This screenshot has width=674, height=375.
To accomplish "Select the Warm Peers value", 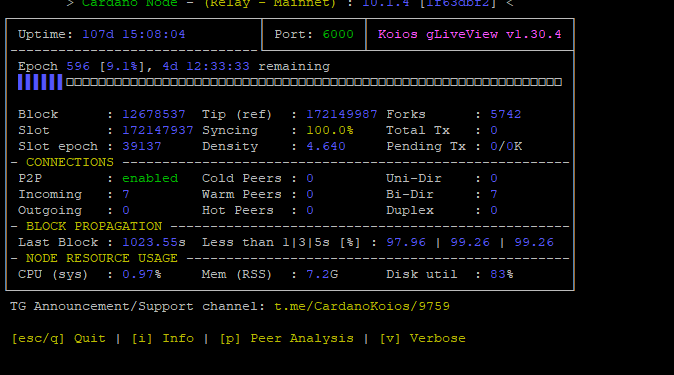I will [310, 194].
